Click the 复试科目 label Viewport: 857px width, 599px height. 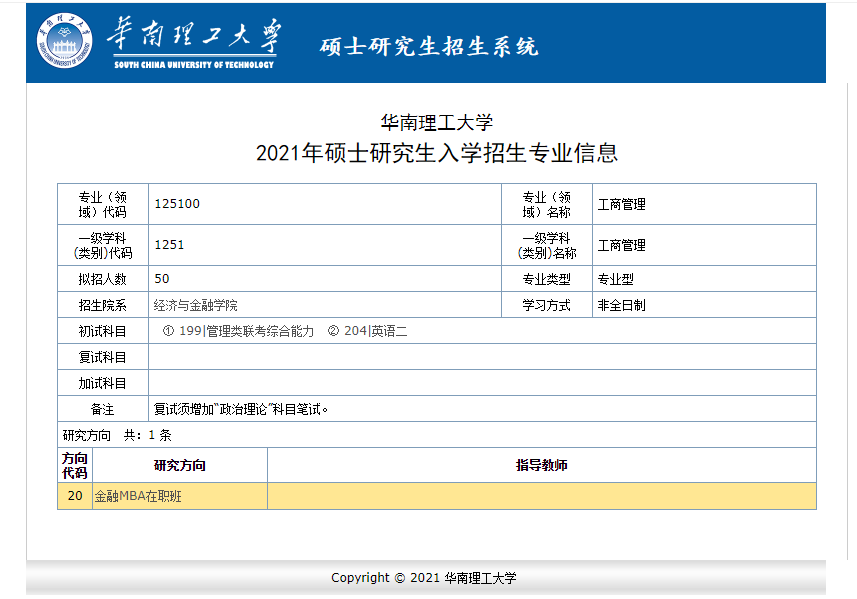[x=103, y=357]
